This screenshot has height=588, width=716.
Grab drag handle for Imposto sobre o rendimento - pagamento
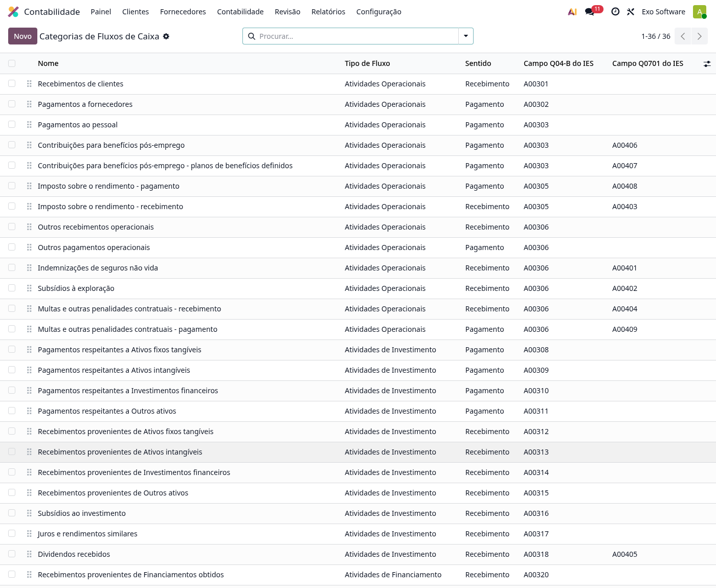29,186
